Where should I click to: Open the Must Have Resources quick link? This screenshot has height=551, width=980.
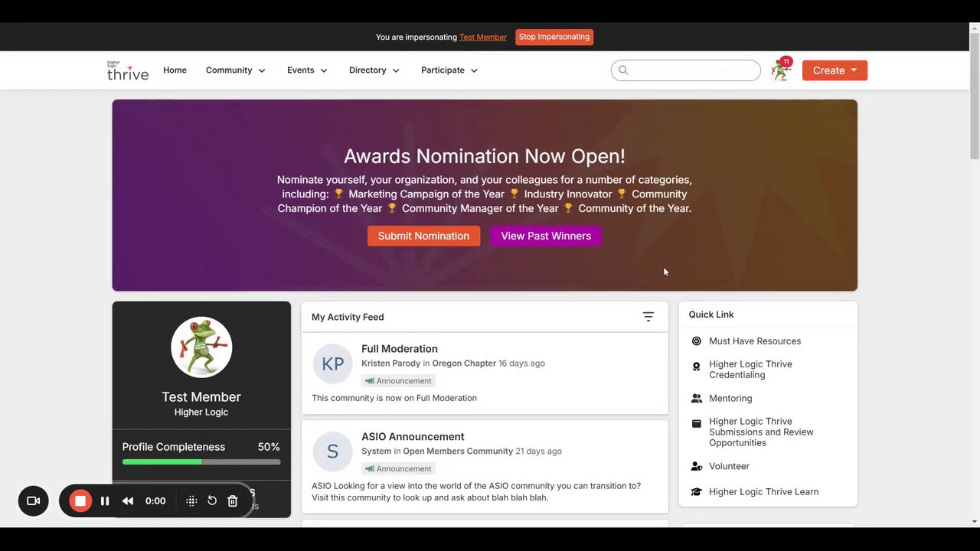coord(755,341)
